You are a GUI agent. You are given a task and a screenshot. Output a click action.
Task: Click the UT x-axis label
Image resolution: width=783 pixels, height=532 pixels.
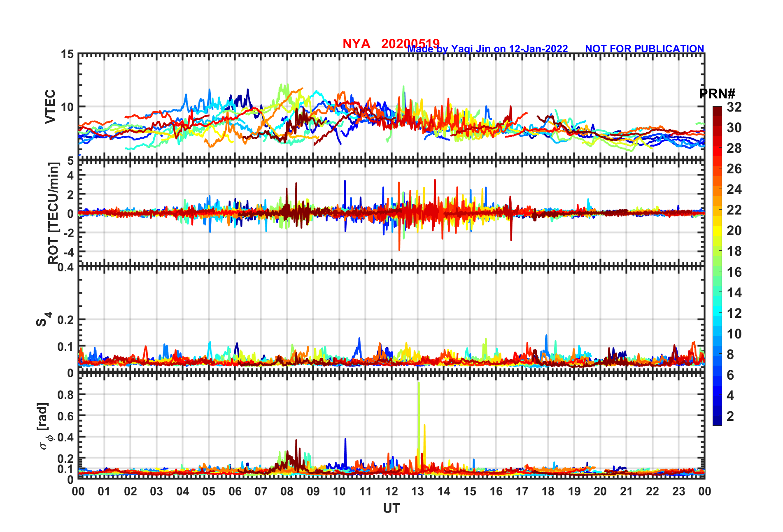tap(391, 509)
